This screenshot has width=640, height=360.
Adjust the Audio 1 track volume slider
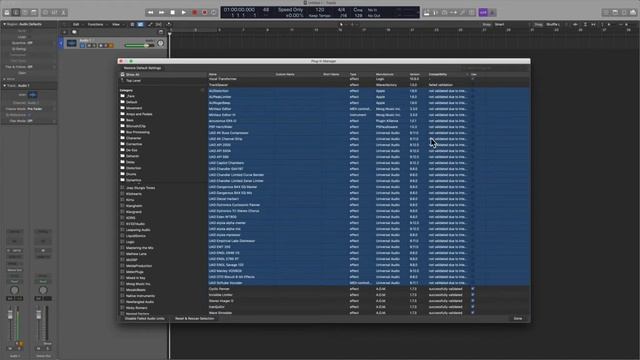point(139,45)
